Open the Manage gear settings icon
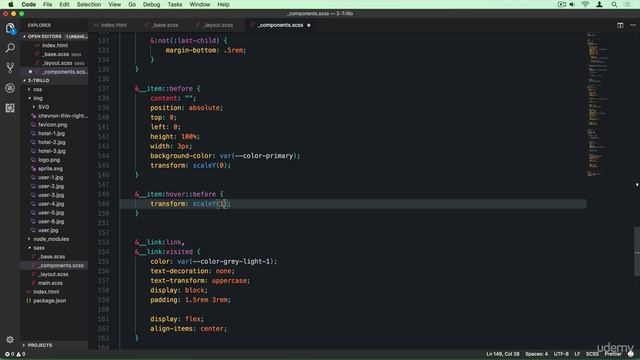The width and height of the screenshot is (640, 360). click(10, 340)
